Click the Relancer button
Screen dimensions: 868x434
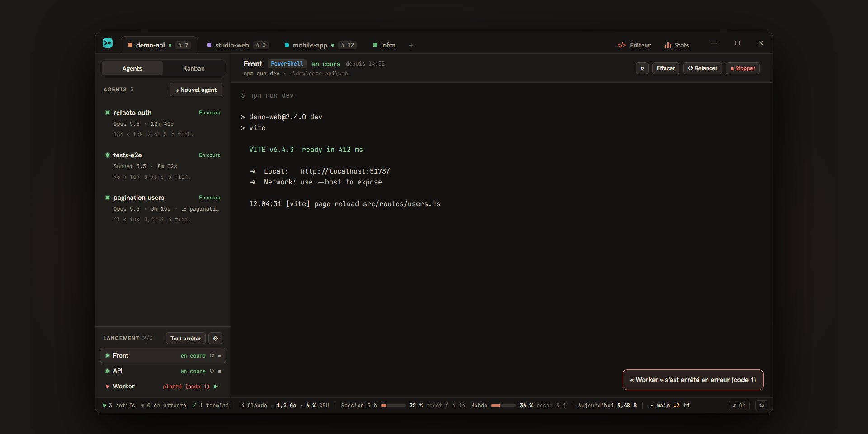pyautogui.click(x=703, y=68)
